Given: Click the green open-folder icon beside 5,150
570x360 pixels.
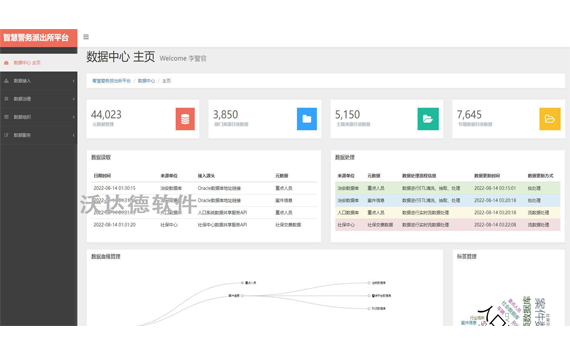Looking at the screenshot, I should [428, 119].
